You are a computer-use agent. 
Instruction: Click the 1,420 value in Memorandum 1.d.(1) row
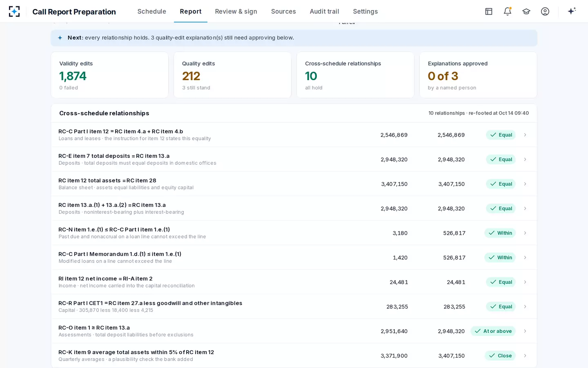coord(400,258)
